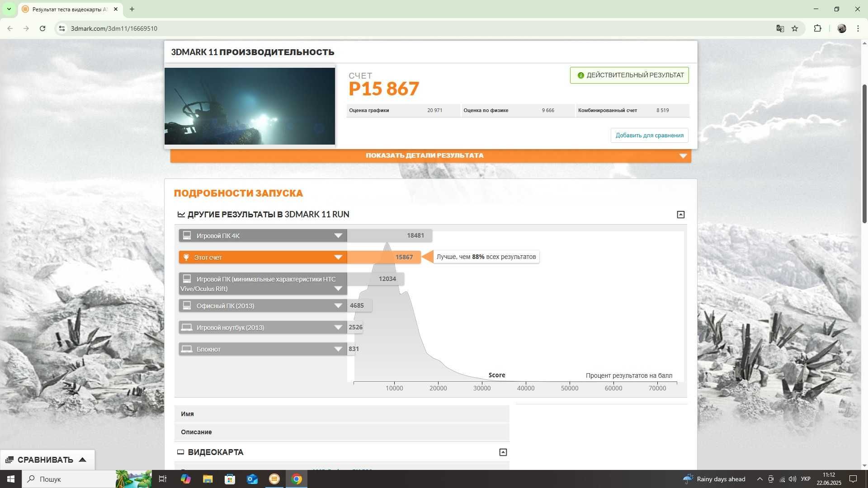This screenshot has width=868, height=488.
Task: Click the Google Translate icon
Action: coord(780,28)
